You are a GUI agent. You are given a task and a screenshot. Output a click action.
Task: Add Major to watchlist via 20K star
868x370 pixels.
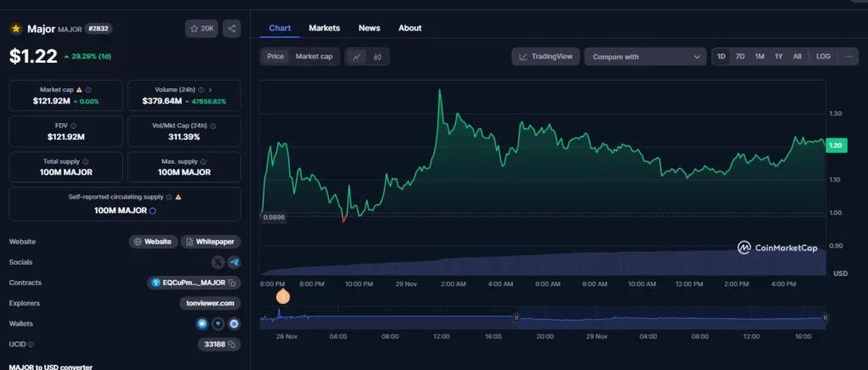(202, 29)
